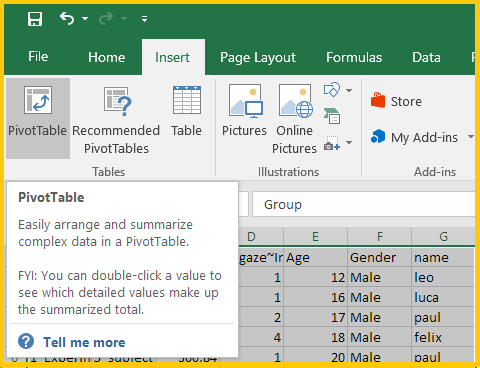Click the Pictures icon

[x=245, y=101]
